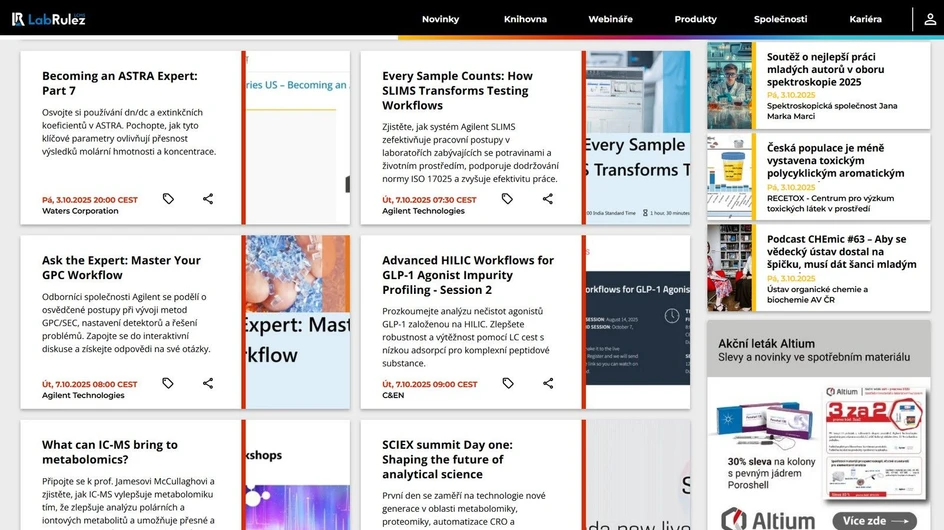This screenshot has width=944, height=530.
Task: Click date Út, 7.10.2025 09:00 CEST
Action: [430, 384]
